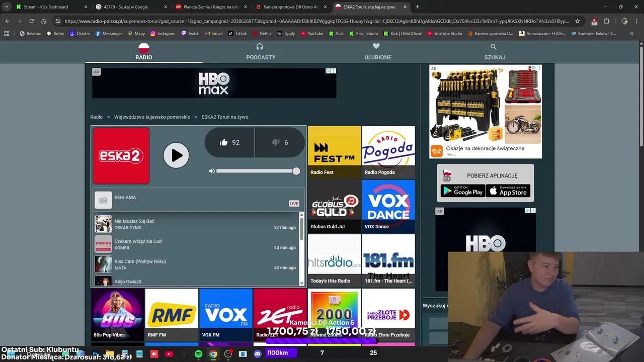Open Discord from the taskbar
The height and width of the screenshot is (362, 644).
pos(258,354)
